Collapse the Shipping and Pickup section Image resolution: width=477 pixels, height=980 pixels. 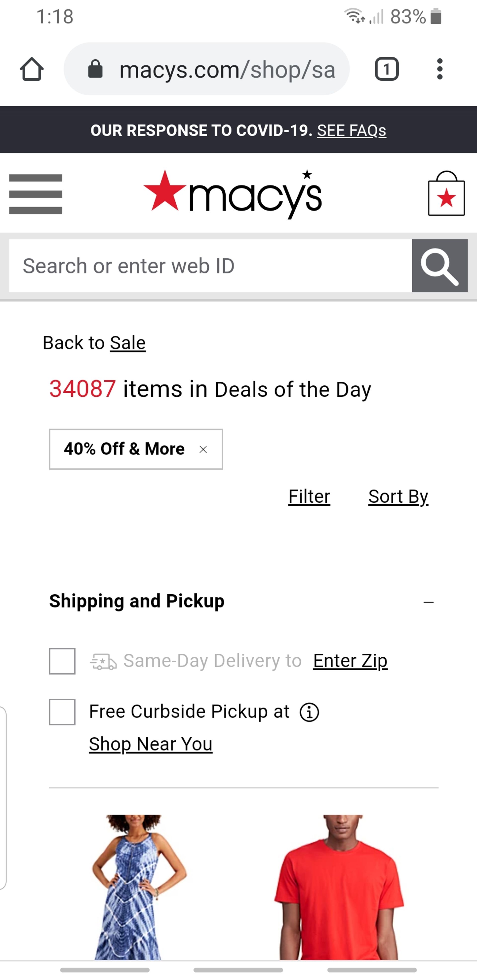(428, 602)
